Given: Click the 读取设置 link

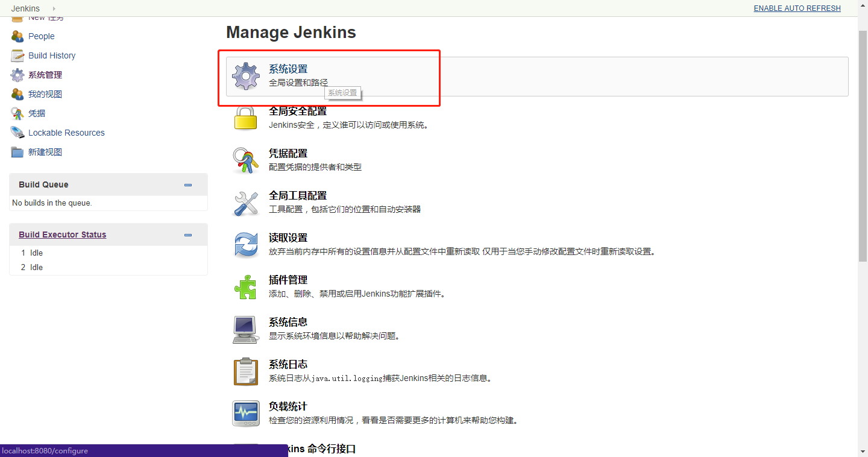Looking at the screenshot, I should pyautogui.click(x=288, y=238).
